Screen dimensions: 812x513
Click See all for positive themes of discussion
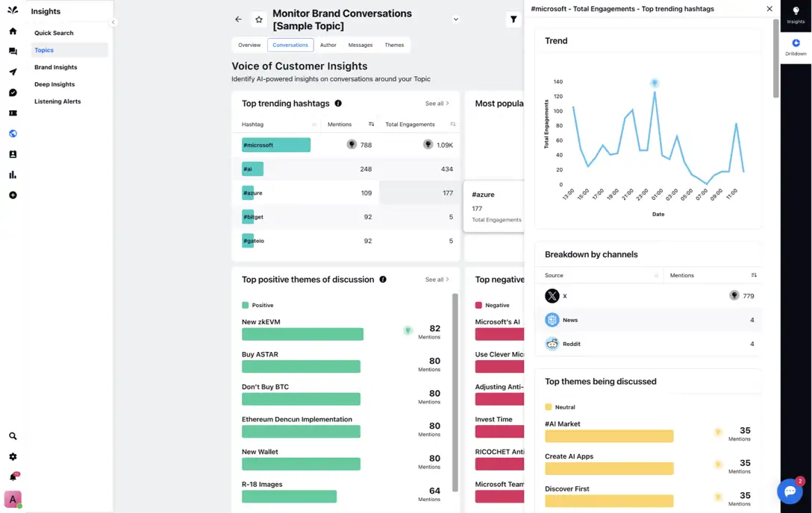(x=436, y=279)
